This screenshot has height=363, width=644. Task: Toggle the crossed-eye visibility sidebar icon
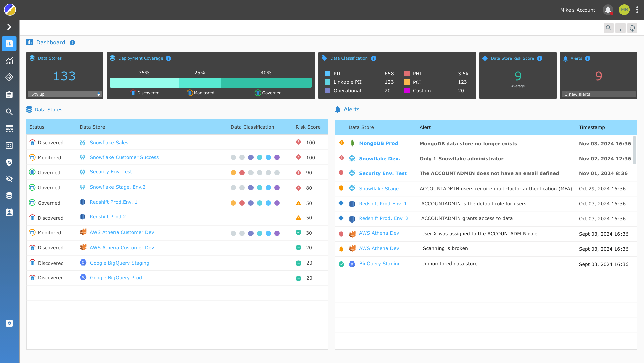coord(9,179)
